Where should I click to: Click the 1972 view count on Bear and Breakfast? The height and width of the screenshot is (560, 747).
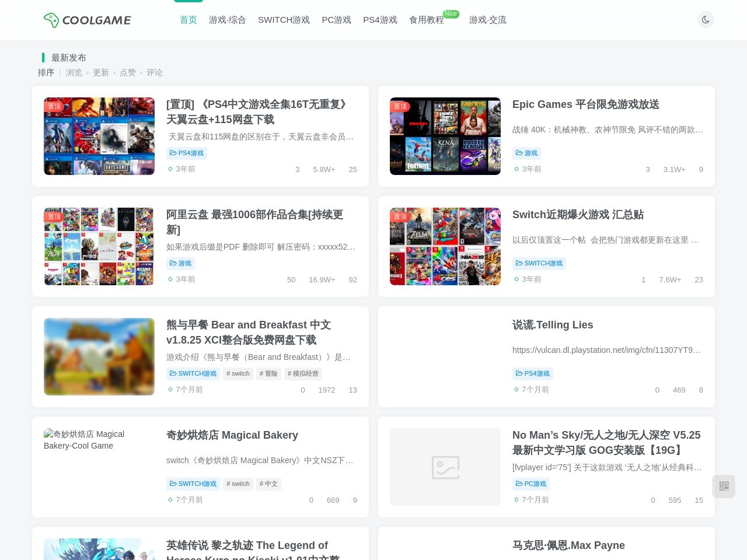tap(327, 390)
